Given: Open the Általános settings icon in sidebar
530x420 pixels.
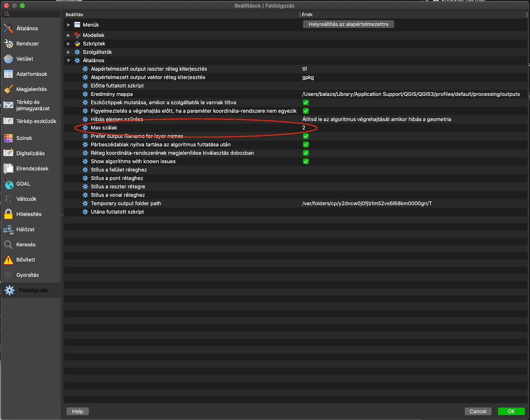Looking at the screenshot, I should click(x=9, y=29).
